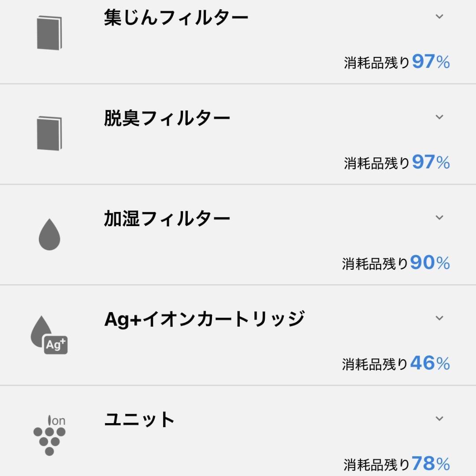This screenshot has height=476, width=476.
Task: Tap the 加湿フィルター title text
Action: pyautogui.click(x=167, y=219)
